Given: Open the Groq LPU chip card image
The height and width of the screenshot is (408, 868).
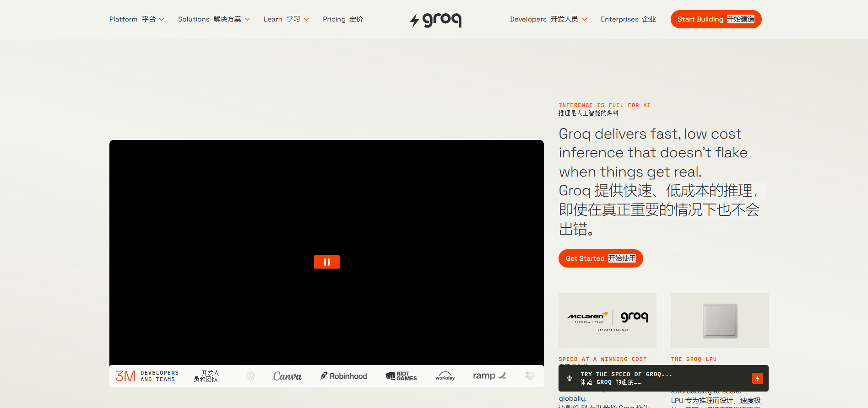Looking at the screenshot, I should point(720,321).
